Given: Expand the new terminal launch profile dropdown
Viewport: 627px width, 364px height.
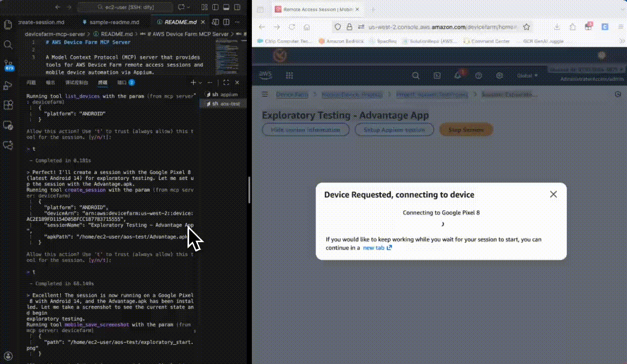Looking at the screenshot, I should pyautogui.click(x=201, y=82).
